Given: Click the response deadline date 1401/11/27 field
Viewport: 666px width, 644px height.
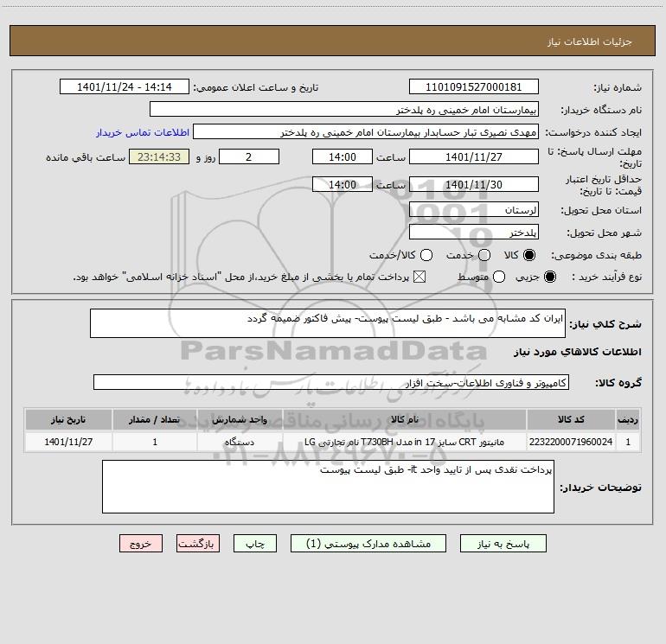Looking at the screenshot, I should (x=474, y=156).
